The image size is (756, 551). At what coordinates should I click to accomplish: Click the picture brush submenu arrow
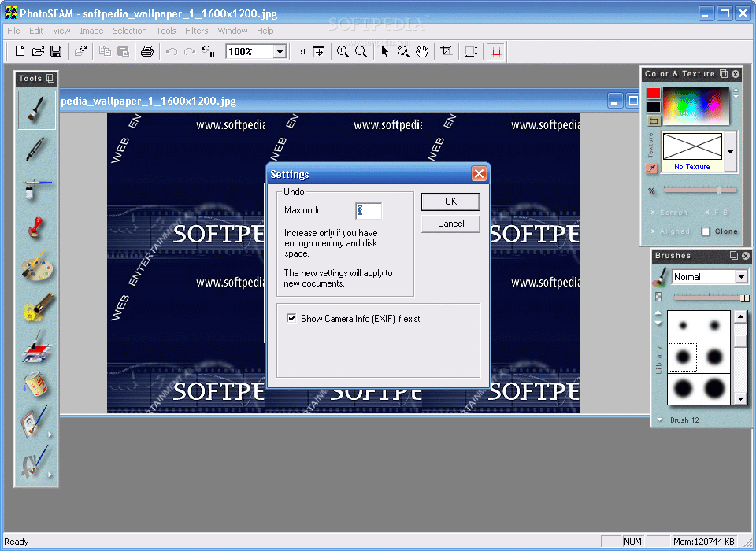[50, 435]
